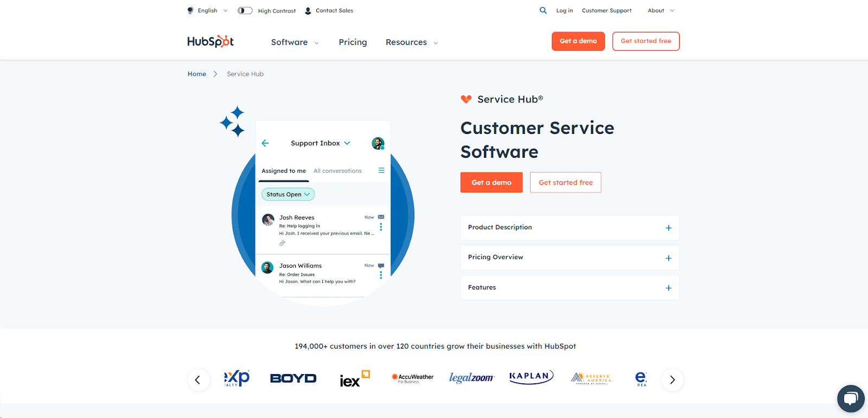Viewport: 868px width, 418px height.
Task: Click the Home breadcrumb link
Action: (x=197, y=74)
